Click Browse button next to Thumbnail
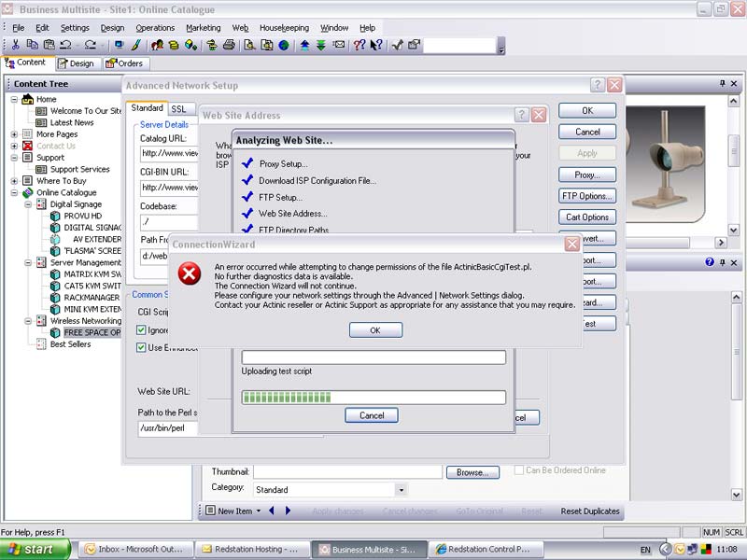Screen dimensions: 747x560 [x=472, y=472]
